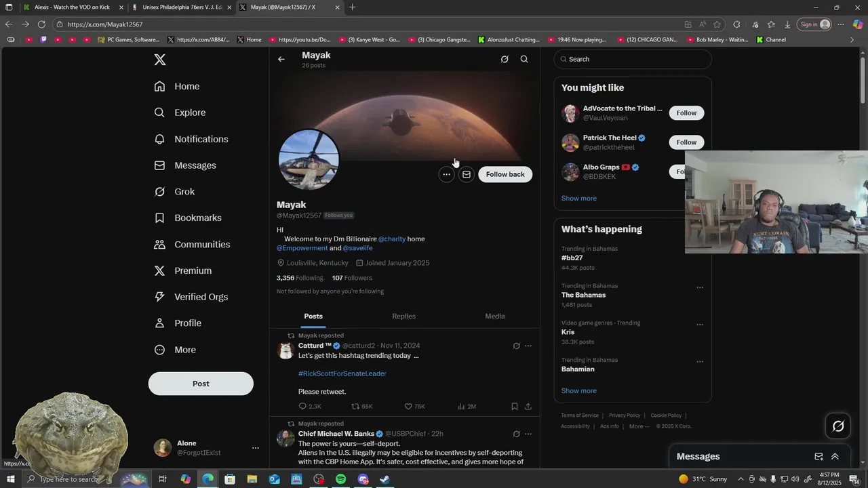Click the @savelife mention in the bio

(357, 248)
